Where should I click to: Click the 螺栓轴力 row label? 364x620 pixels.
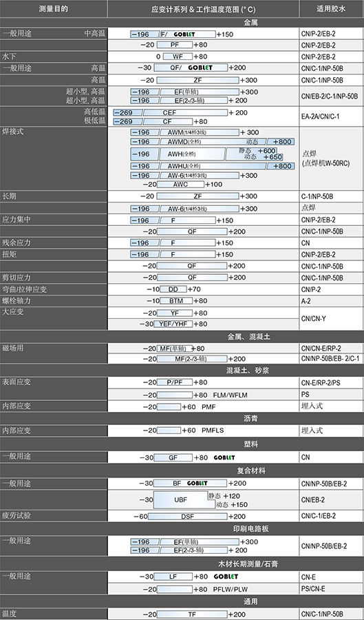click(17, 300)
